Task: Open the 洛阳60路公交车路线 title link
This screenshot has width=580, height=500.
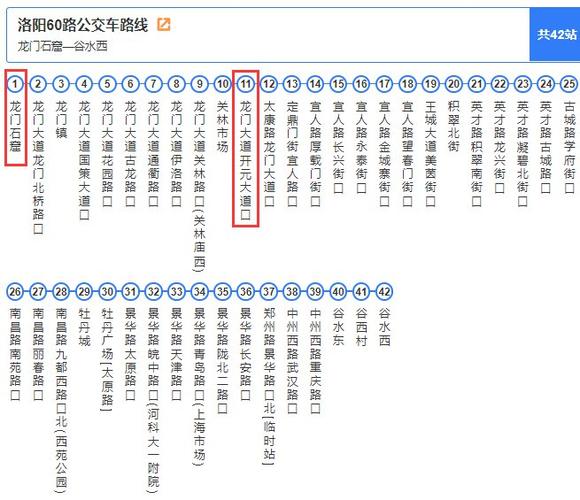Action: pos(82,25)
